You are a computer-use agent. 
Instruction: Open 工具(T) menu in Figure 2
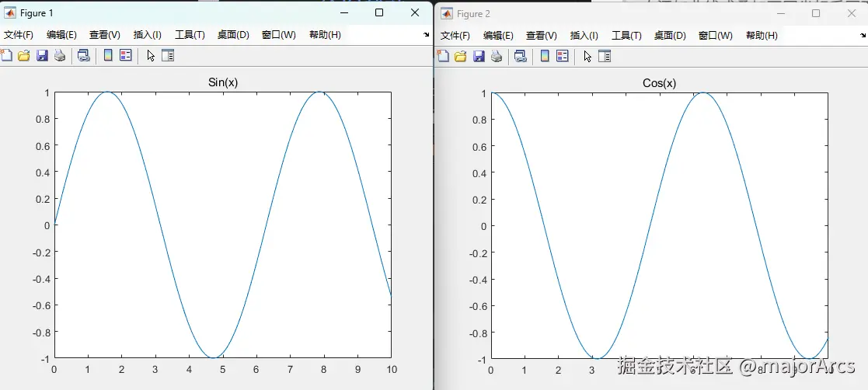tap(626, 36)
